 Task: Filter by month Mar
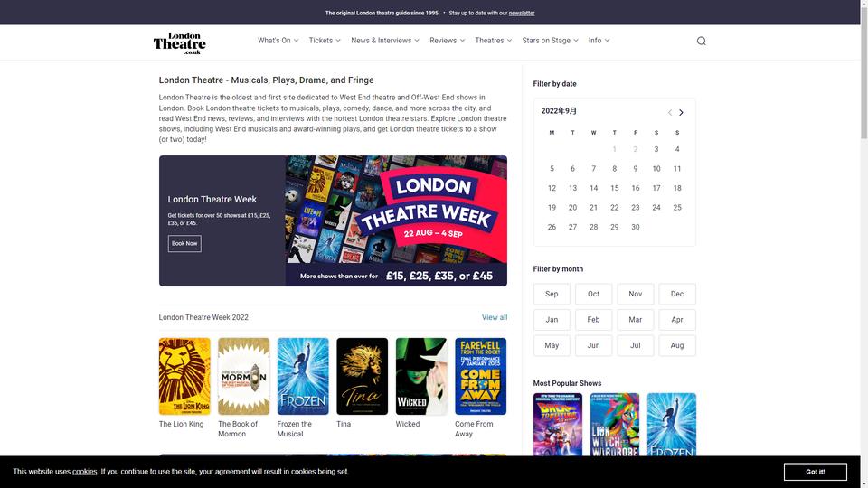point(636,320)
